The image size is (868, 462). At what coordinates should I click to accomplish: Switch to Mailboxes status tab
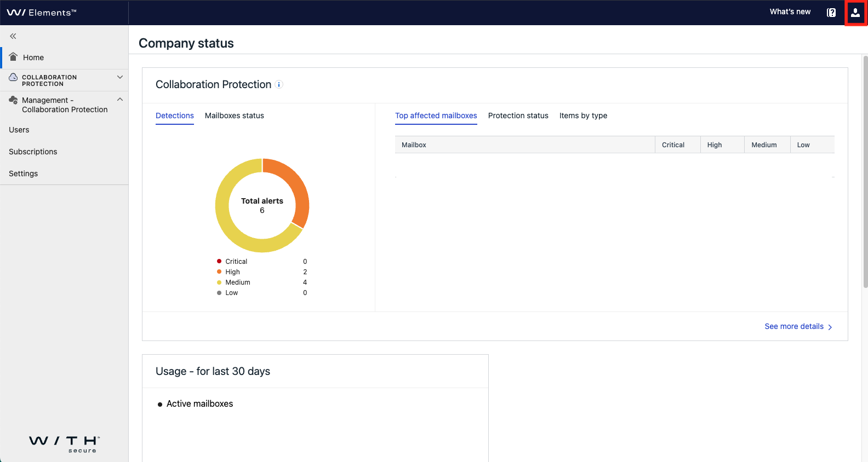pos(235,116)
